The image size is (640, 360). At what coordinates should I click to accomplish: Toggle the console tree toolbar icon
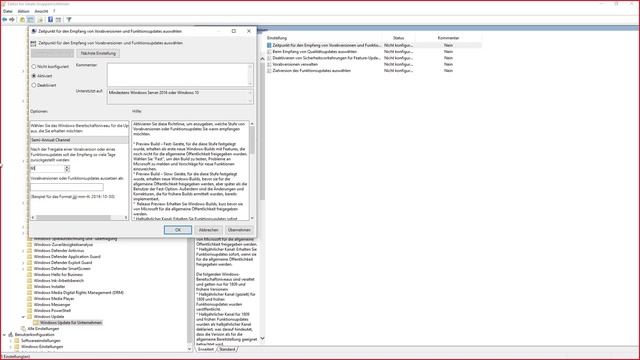[x=31, y=20]
